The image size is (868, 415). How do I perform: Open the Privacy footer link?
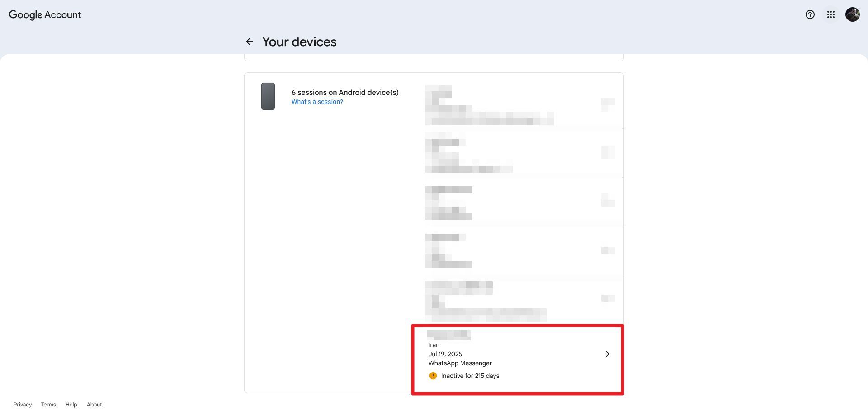pyautogui.click(x=23, y=405)
